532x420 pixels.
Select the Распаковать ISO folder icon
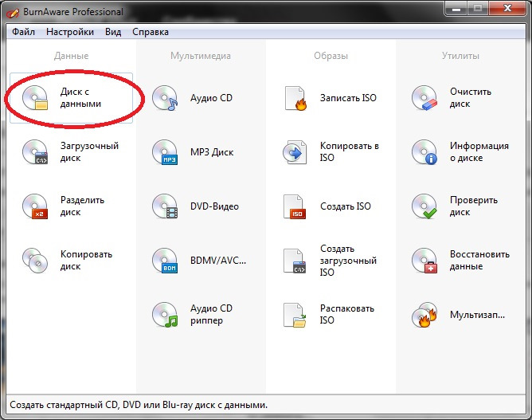(295, 315)
